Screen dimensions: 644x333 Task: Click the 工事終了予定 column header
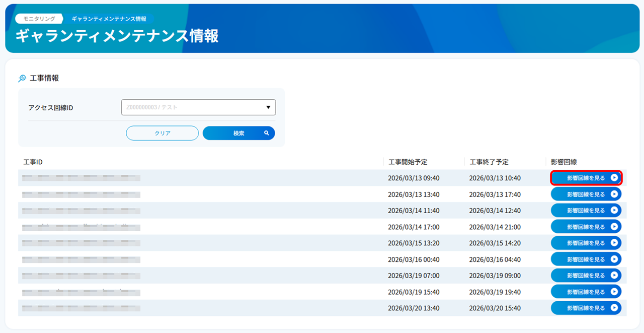(x=489, y=162)
